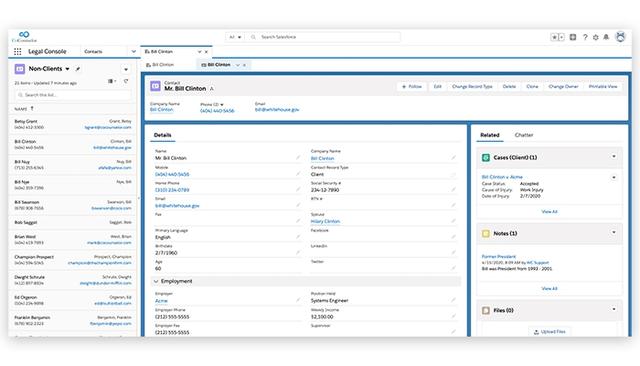640x366 pixels.
Task: Open the list view actions dropdown
Action: (x=126, y=69)
